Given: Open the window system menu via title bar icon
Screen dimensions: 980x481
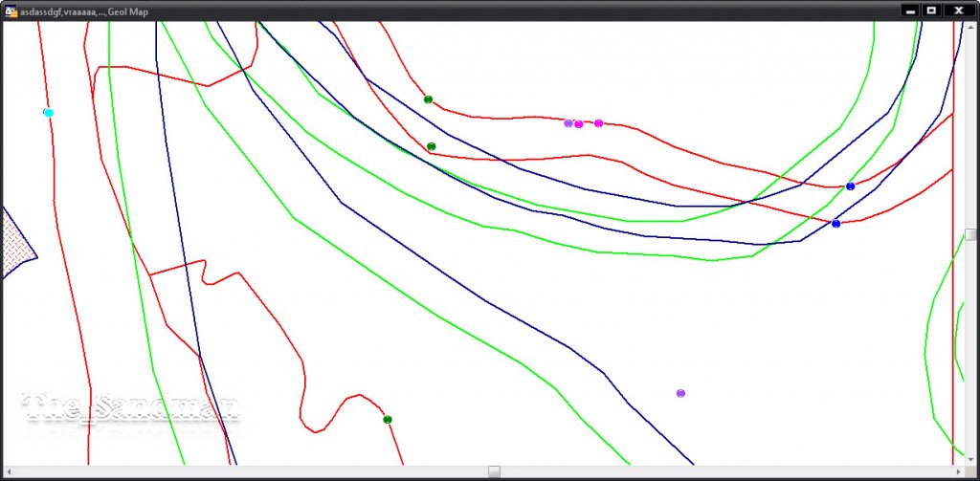Looking at the screenshot, I should [x=11, y=11].
